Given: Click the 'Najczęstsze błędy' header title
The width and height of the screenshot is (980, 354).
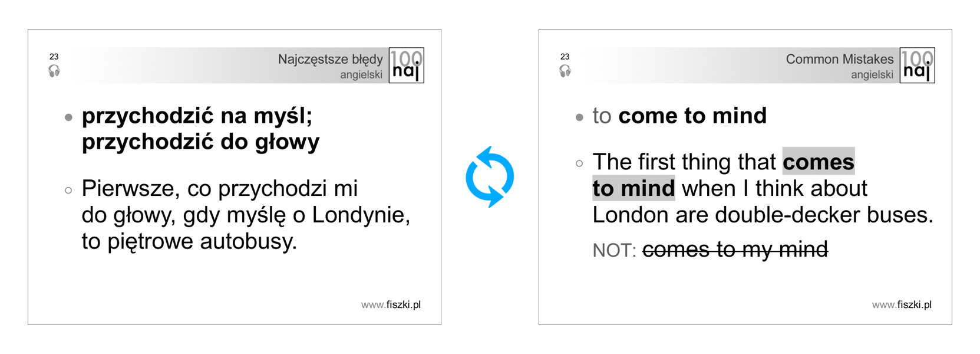Looking at the screenshot, I should click(330, 59).
